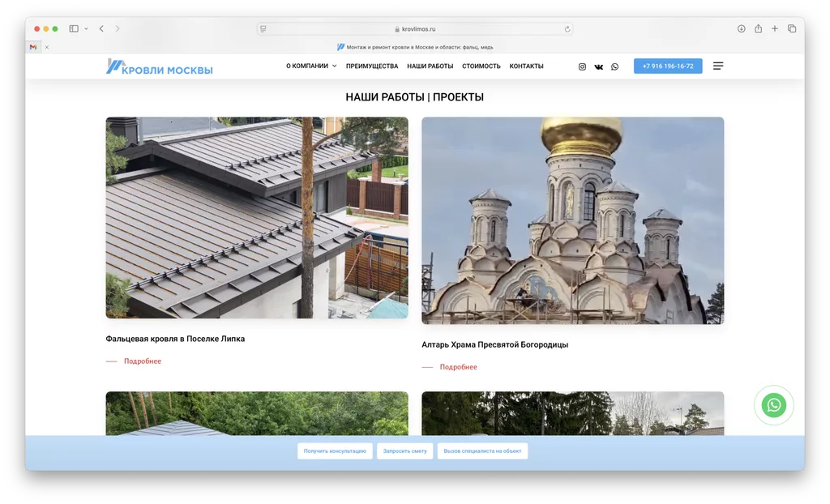Screen dimensions: 830x504
Task: Start chat with floating green WhatsApp button
Action: click(x=774, y=405)
